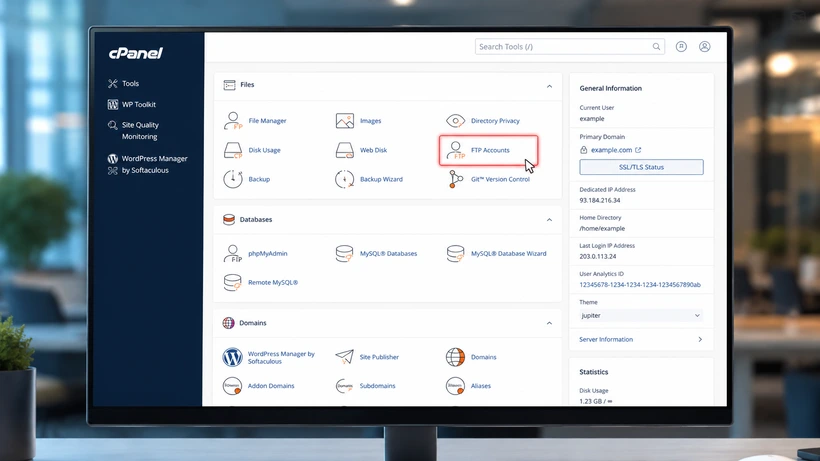Image resolution: width=820 pixels, height=461 pixels.
Task: Open the Domains globe icon
Action: (455, 357)
